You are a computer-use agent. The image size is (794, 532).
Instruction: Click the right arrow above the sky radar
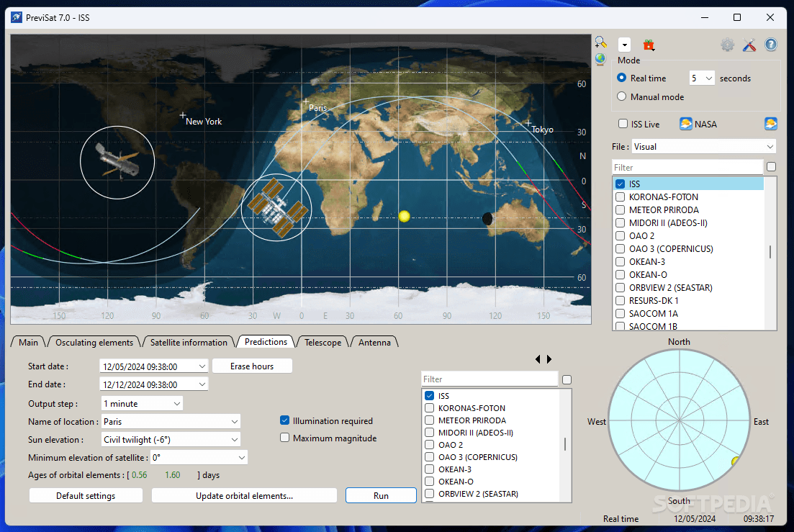[x=549, y=359]
